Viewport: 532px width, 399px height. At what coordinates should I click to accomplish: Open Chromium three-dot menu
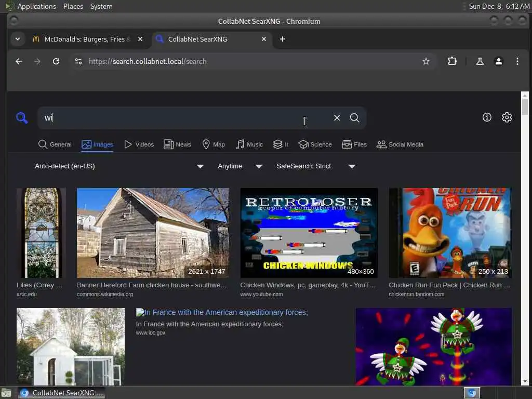click(x=517, y=61)
